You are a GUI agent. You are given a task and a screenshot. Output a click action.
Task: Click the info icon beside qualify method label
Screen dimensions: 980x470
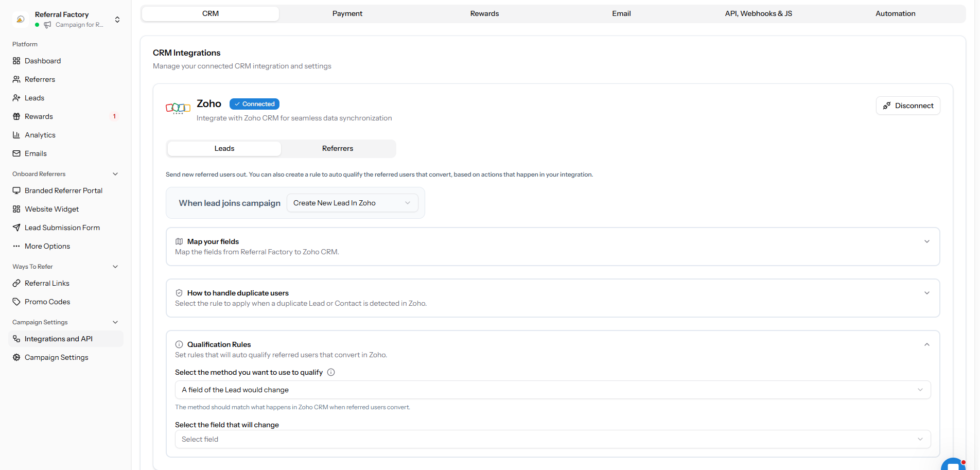331,372
